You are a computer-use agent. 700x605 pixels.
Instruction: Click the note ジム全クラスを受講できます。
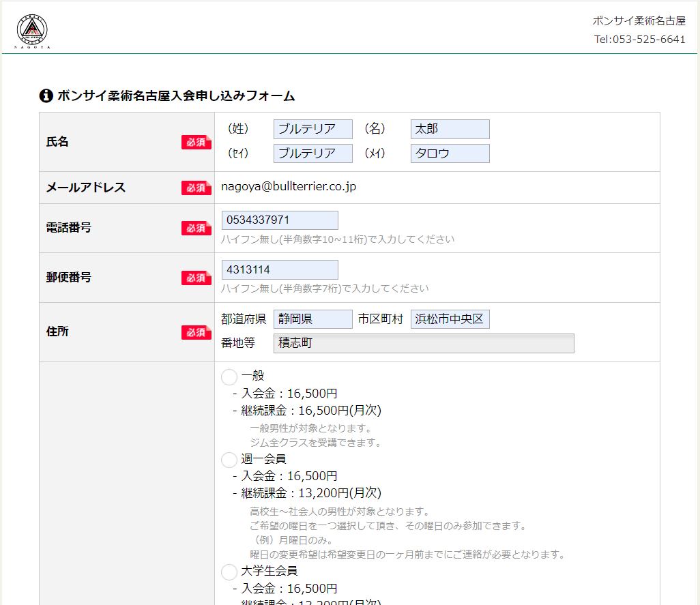click(x=316, y=443)
